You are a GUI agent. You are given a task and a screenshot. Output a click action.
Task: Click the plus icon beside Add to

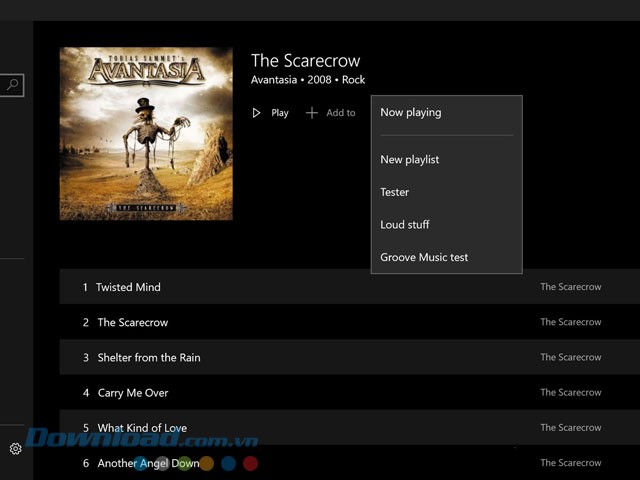click(x=312, y=113)
